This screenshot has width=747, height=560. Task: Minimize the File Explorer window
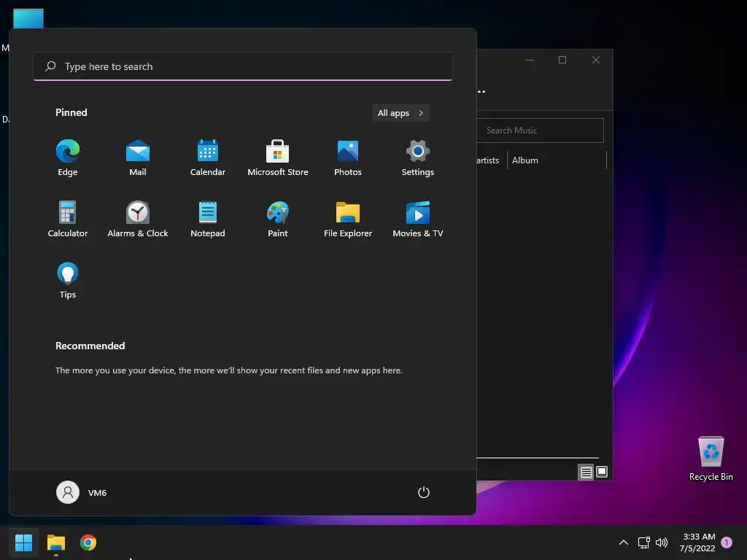(530, 60)
